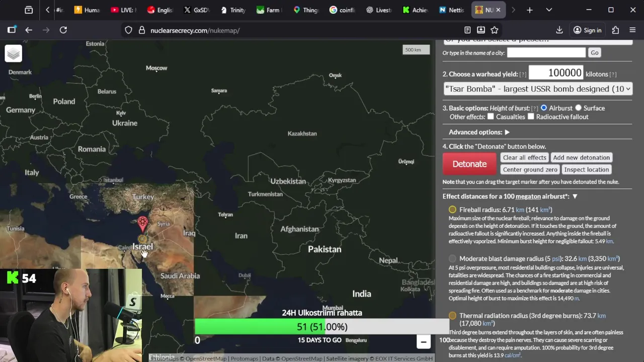The height and width of the screenshot is (362, 644).
Task: Open the downloads arrow icon
Action: (559, 30)
